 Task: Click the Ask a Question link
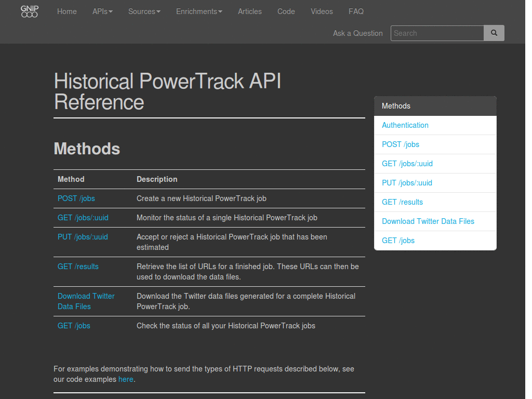click(x=357, y=33)
